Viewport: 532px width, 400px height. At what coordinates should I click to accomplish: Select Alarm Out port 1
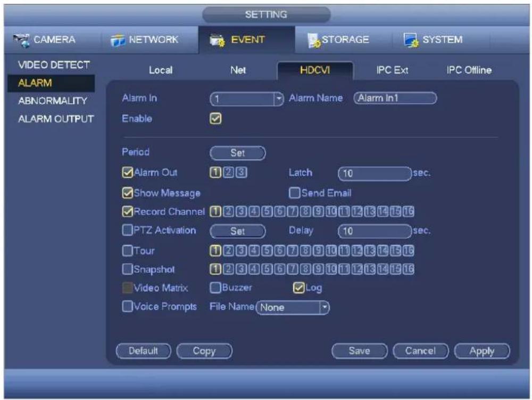click(215, 173)
